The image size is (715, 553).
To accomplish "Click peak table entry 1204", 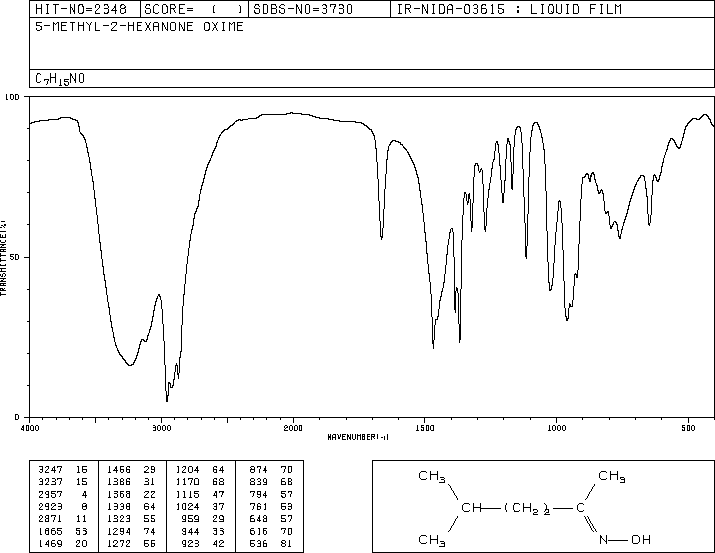I will click(187, 470).
